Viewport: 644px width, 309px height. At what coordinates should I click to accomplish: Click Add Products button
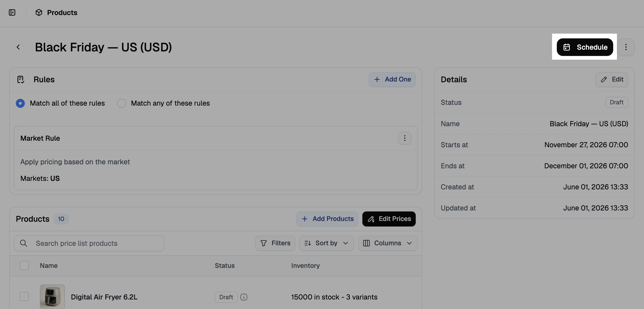[327, 219]
